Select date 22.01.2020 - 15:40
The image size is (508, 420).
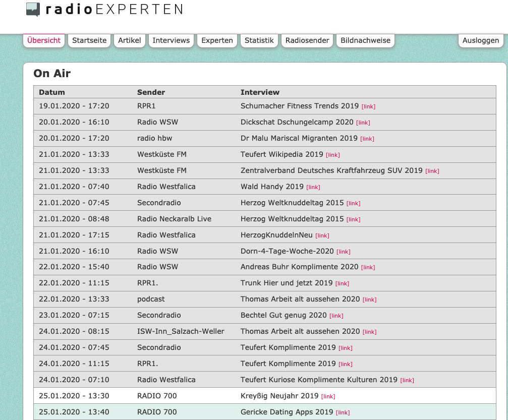(74, 267)
